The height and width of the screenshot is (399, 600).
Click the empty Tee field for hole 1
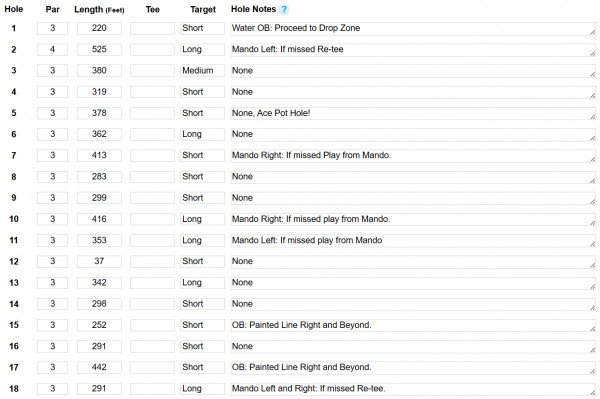coord(152,28)
